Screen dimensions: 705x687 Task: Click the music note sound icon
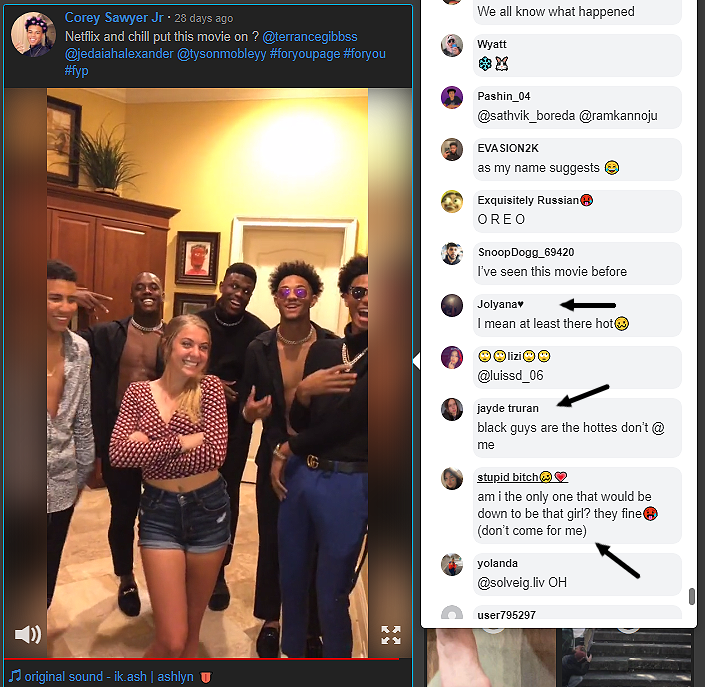coord(15,676)
